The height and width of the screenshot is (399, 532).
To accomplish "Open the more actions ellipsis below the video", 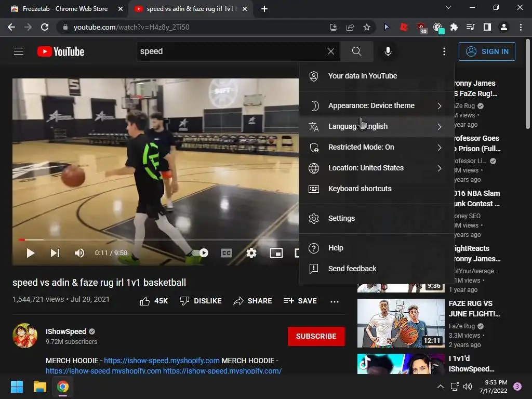I will 335,301.
